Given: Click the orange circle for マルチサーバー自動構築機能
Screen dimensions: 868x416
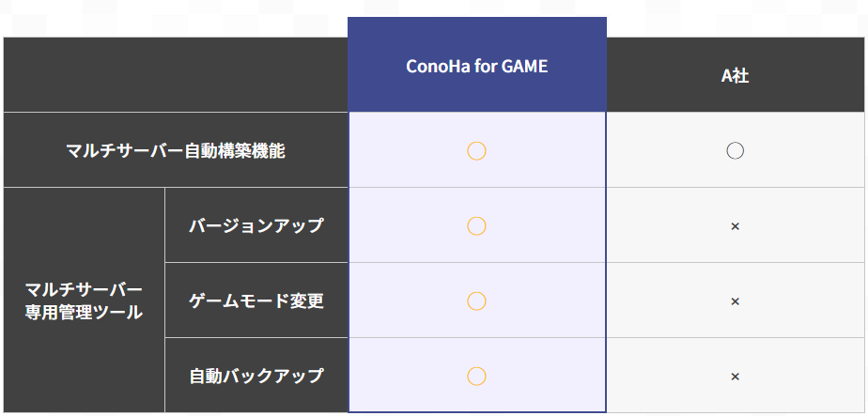Looking at the screenshot, I should 476,151.
